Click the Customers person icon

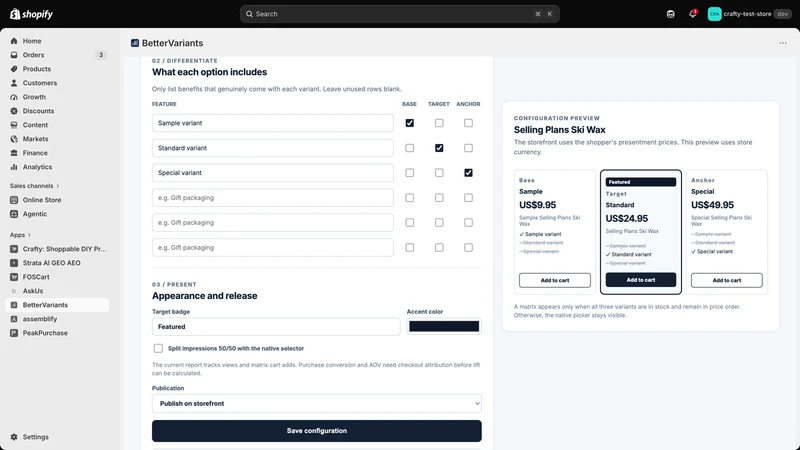[14, 83]
